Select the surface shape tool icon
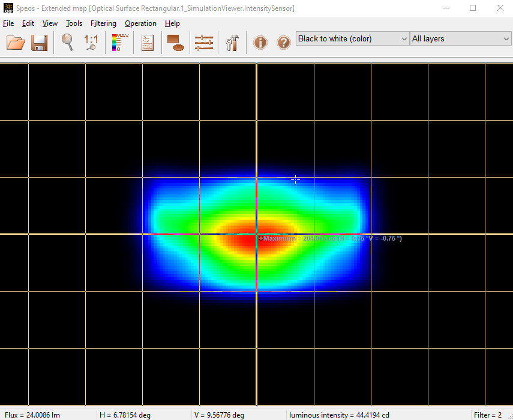Viewport: 513px width, 420px height. pyautogui.click(x=175, y=43)
